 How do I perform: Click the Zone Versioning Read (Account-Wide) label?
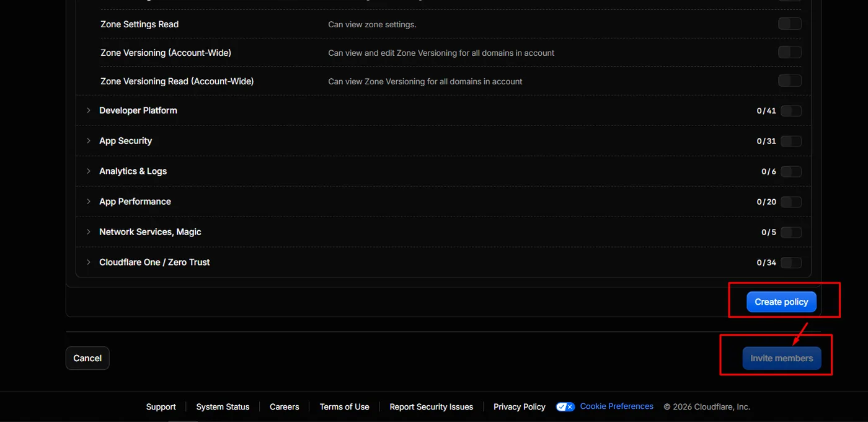tap(177, 81)
